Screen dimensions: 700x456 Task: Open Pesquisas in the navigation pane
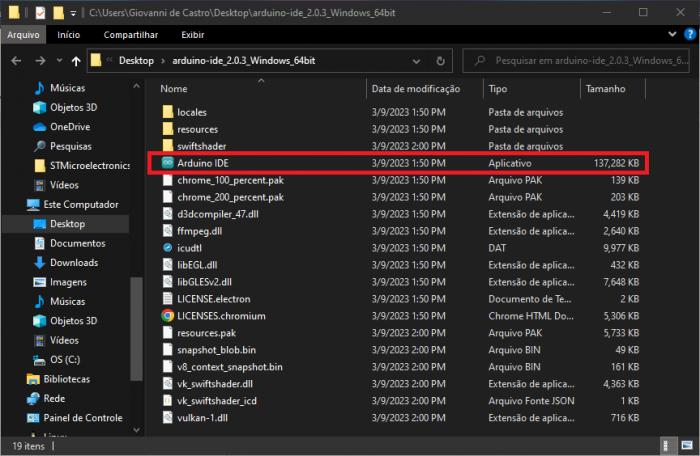click(71, 146)
